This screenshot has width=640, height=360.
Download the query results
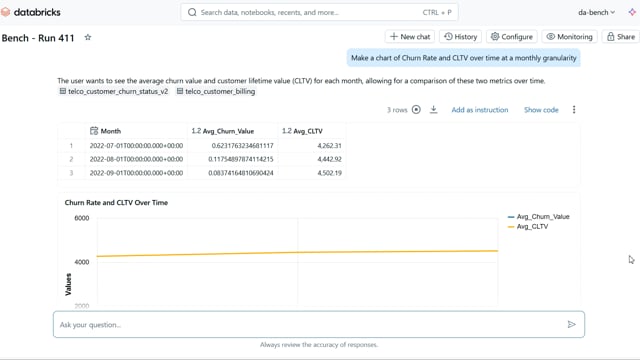[433, 109]
